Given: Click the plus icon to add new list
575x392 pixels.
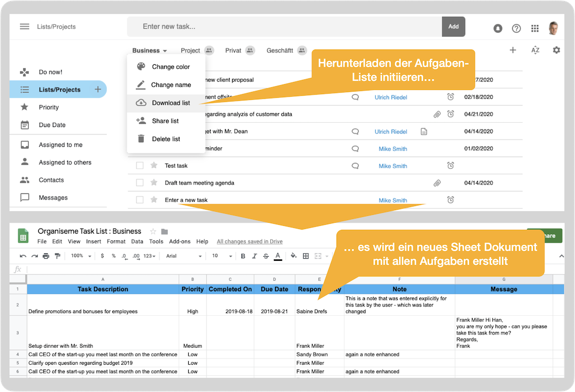Looking at the screenshot, I should pyautogui.click(x=513, y=50).
